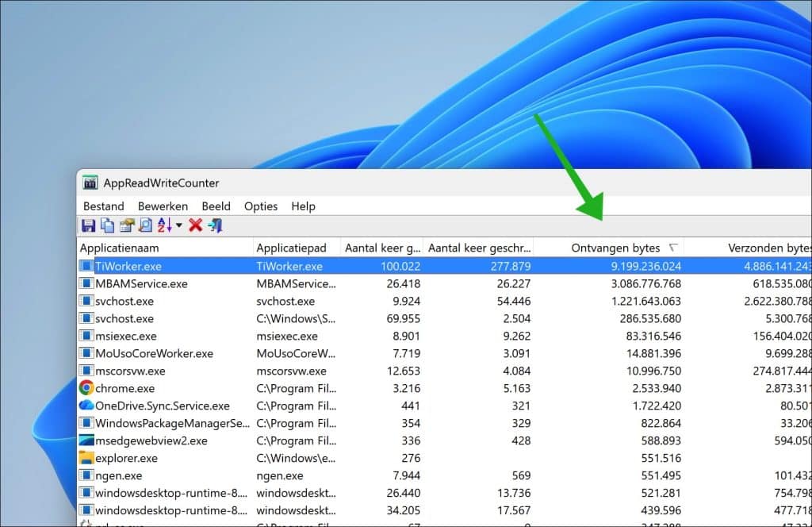812x527 pixels.
Task: Click the received bytes value 83.316.546
Action: 653,337
